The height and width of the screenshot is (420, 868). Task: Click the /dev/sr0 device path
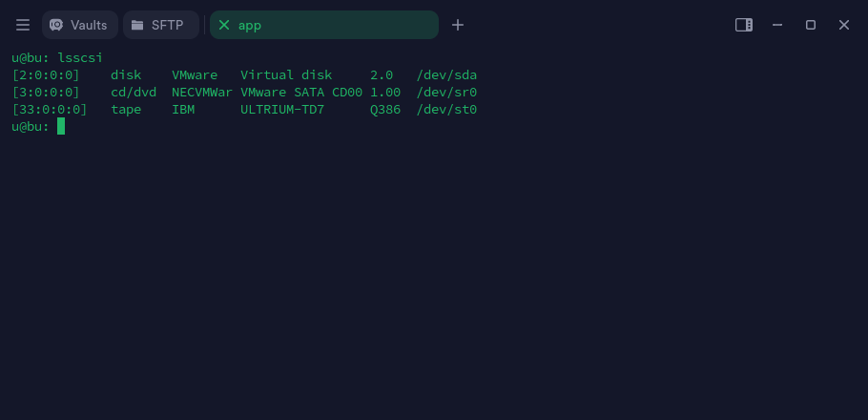(446, 92)
